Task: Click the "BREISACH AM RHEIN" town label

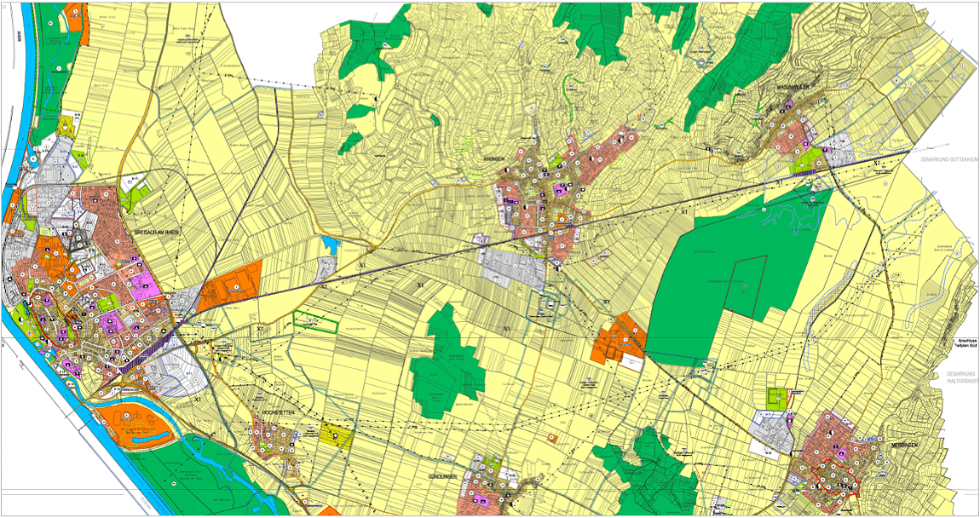Action: [156, 233]
